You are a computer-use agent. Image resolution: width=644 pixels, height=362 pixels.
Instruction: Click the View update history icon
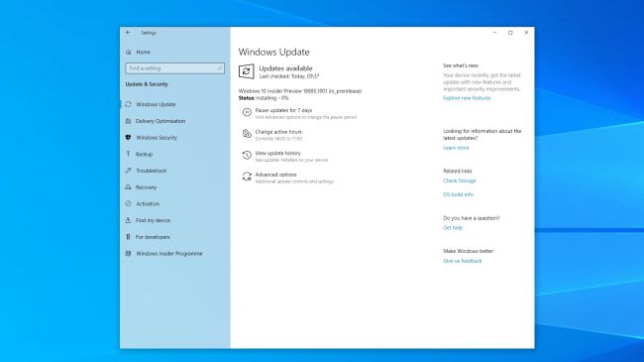point(247,155)
